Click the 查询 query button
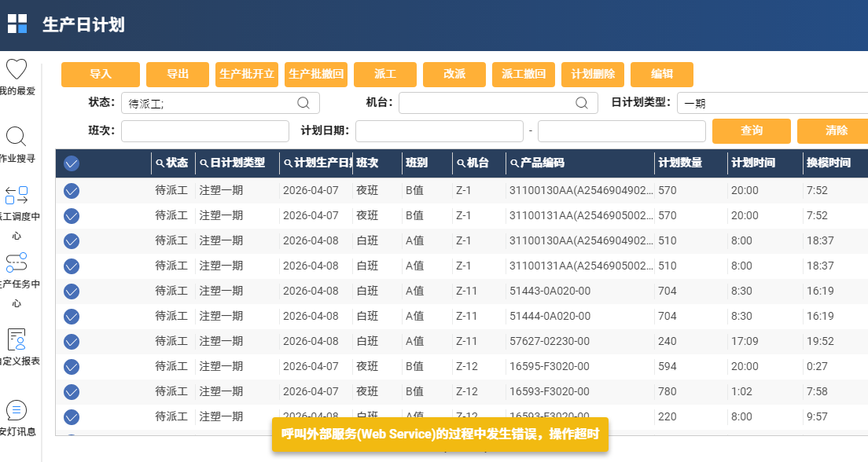 [752, 130]
